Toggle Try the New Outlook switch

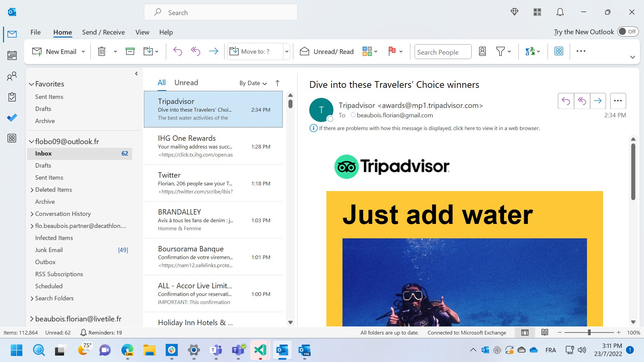[628, 32]
